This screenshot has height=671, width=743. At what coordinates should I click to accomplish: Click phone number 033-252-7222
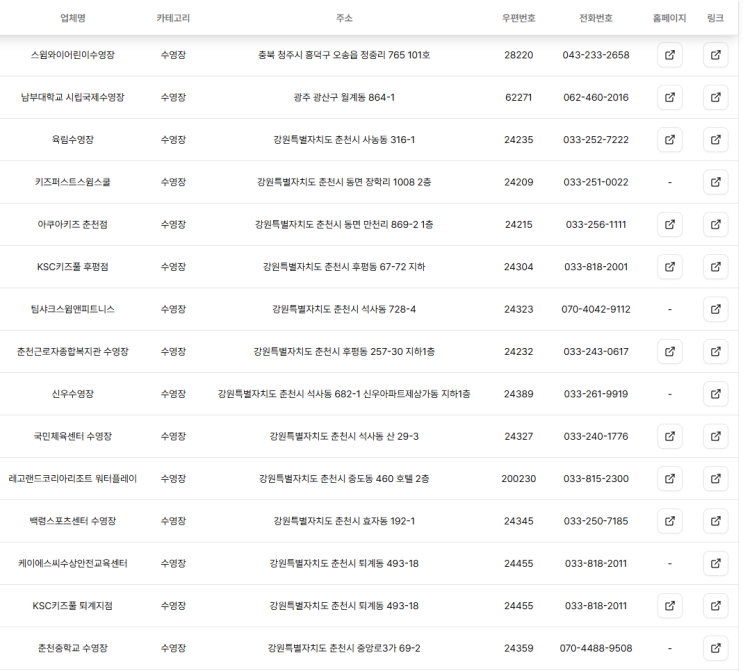[x=596, y=140]
